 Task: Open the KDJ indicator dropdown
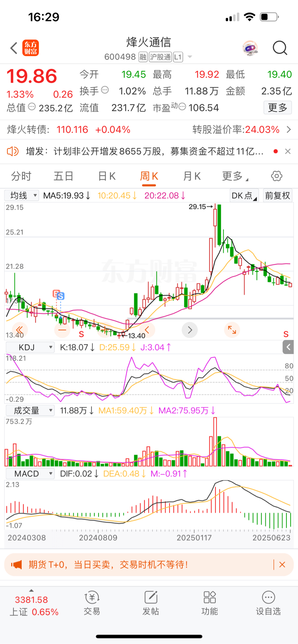(29, 347)
